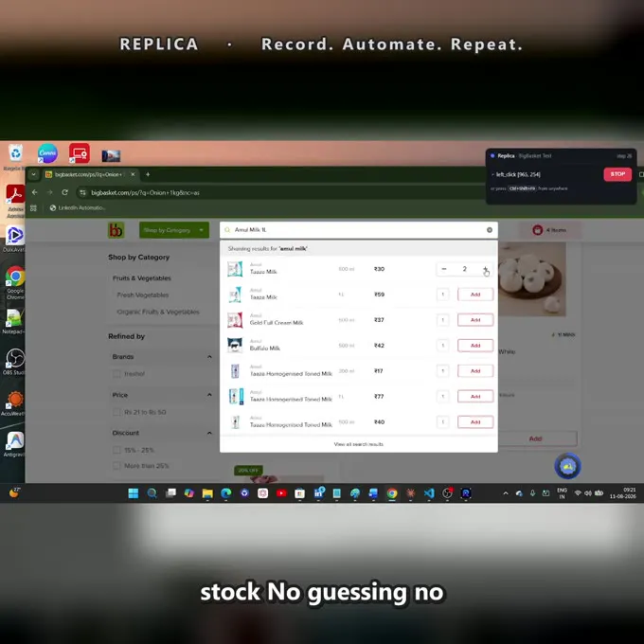Viewport: 644px width, 644px height.
Task: Select Fresh Vegetables subcategory
Action: click(x=142, y=295)
